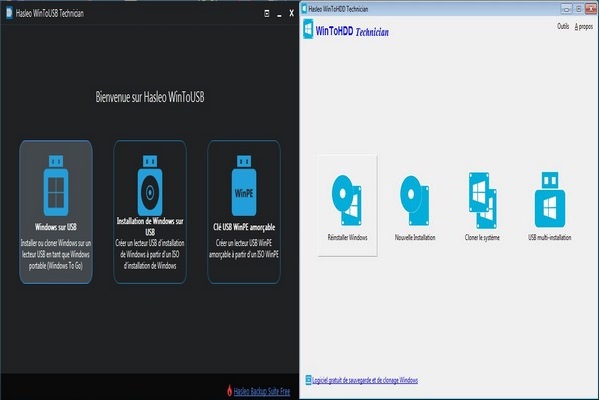Click the Cloner le système label

[x=482, y=237]
